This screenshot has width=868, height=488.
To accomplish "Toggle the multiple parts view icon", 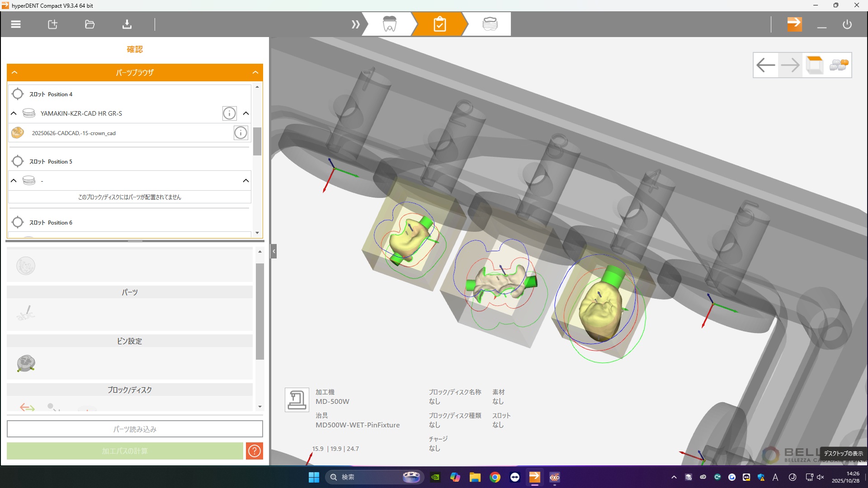I will point(839,65).
